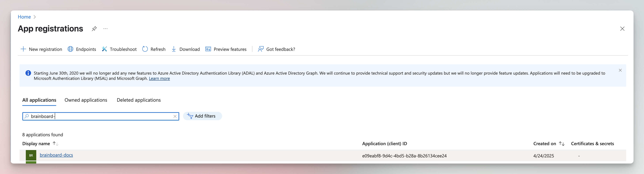This screenshot has height=174, width=644.
Task: Click the Got feedback? option
Action: pyautogui.click(x=276, y=49)
